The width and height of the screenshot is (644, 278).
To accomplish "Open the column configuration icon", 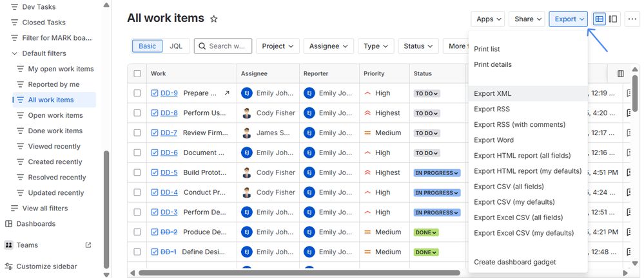I will [x=621, y=74].
